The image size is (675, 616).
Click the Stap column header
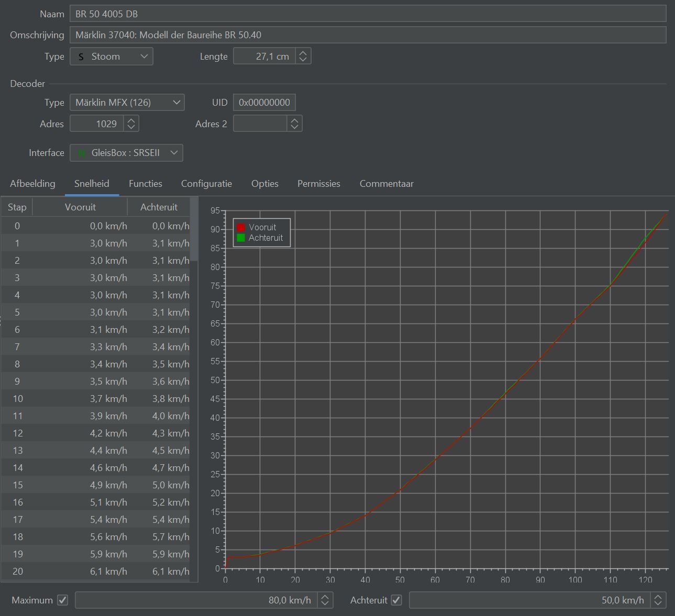pos(17,207)
